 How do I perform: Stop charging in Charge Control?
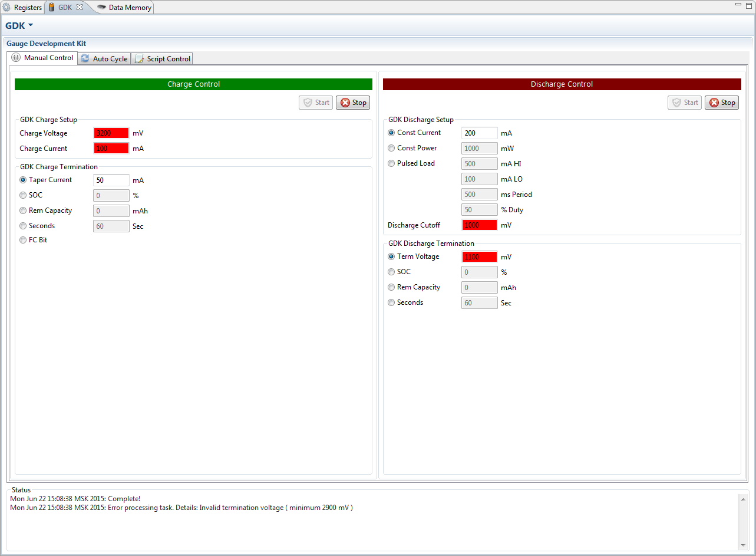[x=353, y=103]
